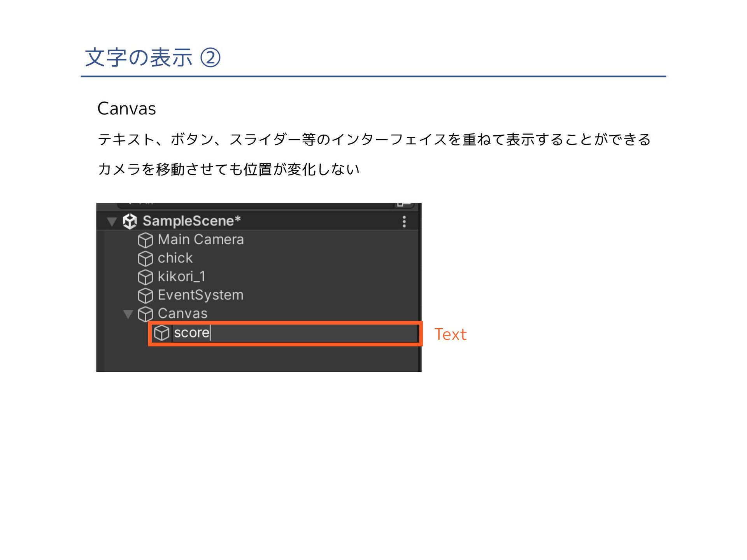Click the Unity logo icon beside SampleScene
The height and width of the screenshot is (560, 747).
pos(130,221)
